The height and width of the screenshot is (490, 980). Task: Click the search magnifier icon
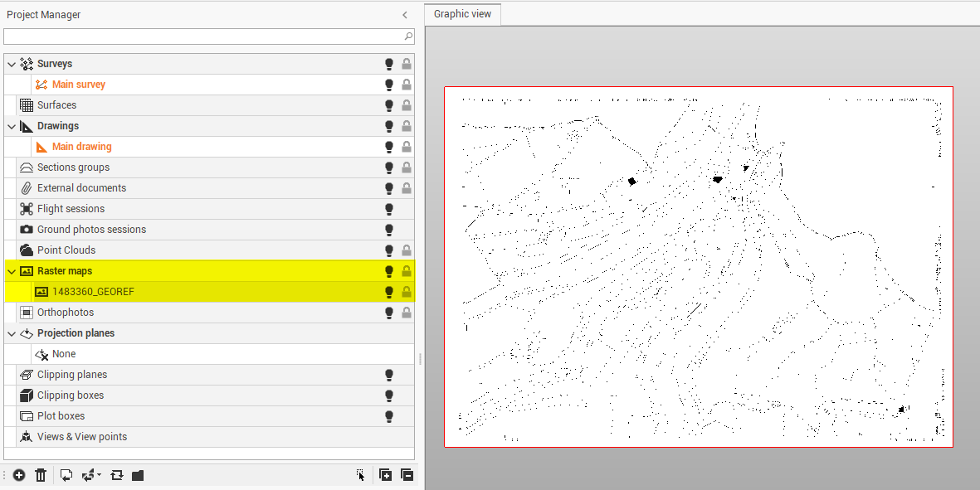pyautogui.click(x=408, y=36)
